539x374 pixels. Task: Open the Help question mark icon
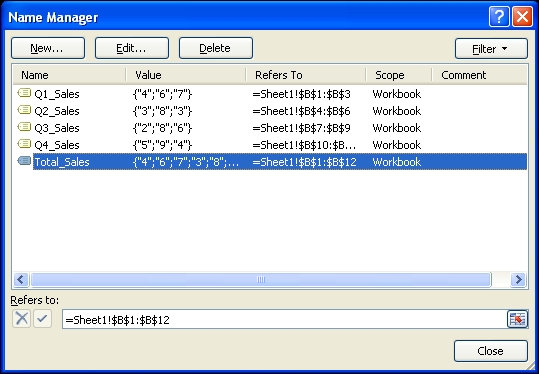click(499, 16)
